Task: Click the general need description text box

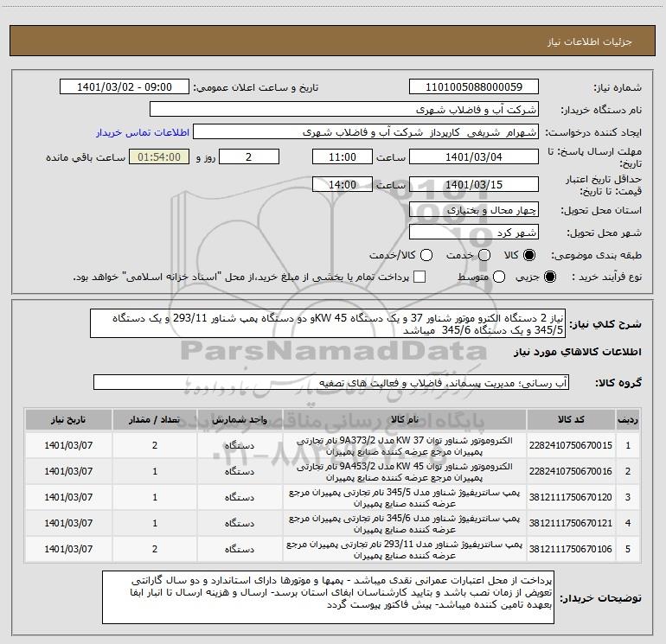Action: 328,323
